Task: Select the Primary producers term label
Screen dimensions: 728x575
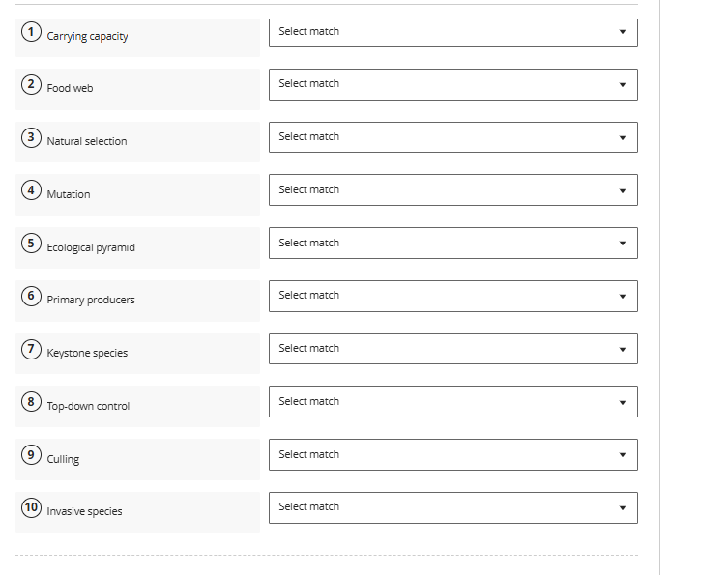Action: (91, 301)
